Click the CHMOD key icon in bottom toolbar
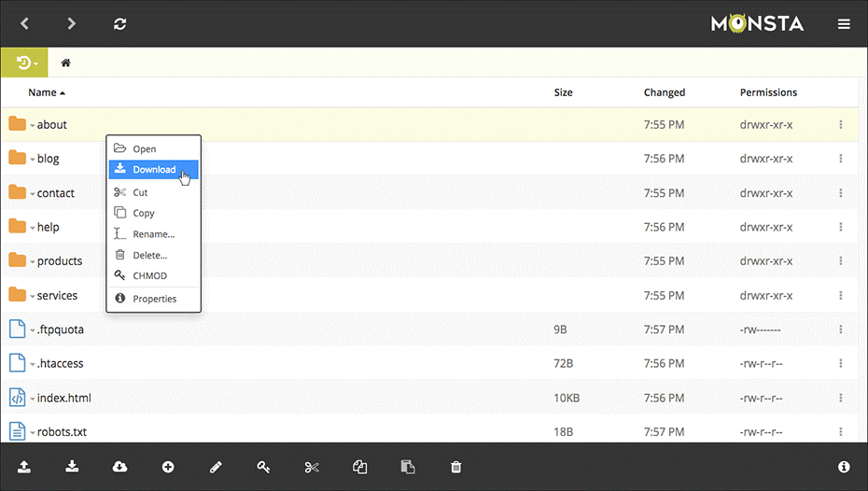Image resolution: width=868 pixels, height=491 pixels. 263,468
